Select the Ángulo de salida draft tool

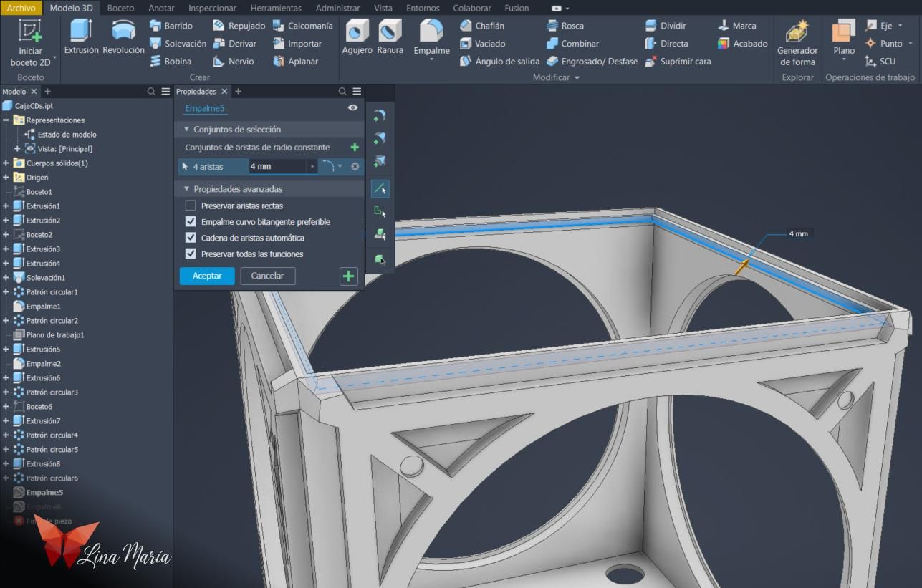pyautogui.click(x=499, y=62)
